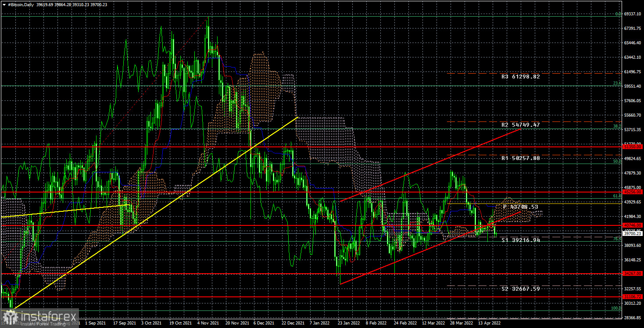Click the 4 Nov 2021 date label
This screenshot has width=644, height=328.
coord(208,323)
